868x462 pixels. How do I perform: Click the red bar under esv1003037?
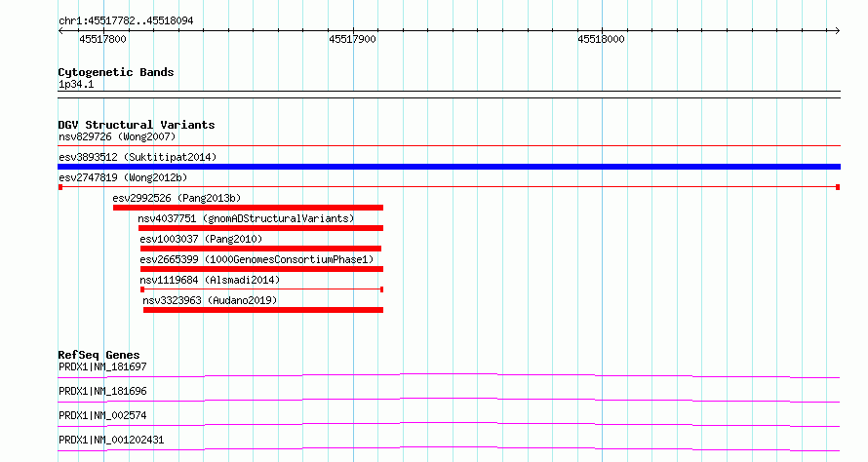(260, 249)
